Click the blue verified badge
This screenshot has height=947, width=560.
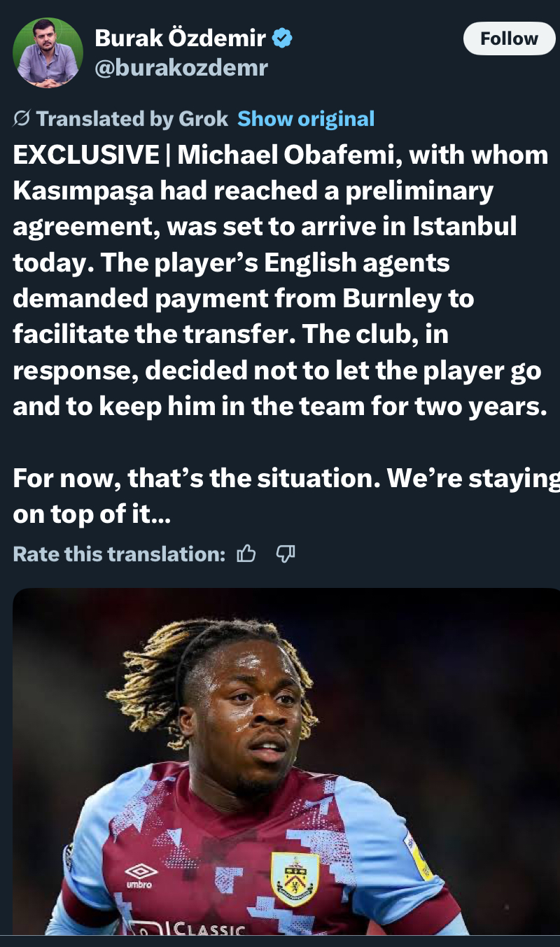point(281,38)
